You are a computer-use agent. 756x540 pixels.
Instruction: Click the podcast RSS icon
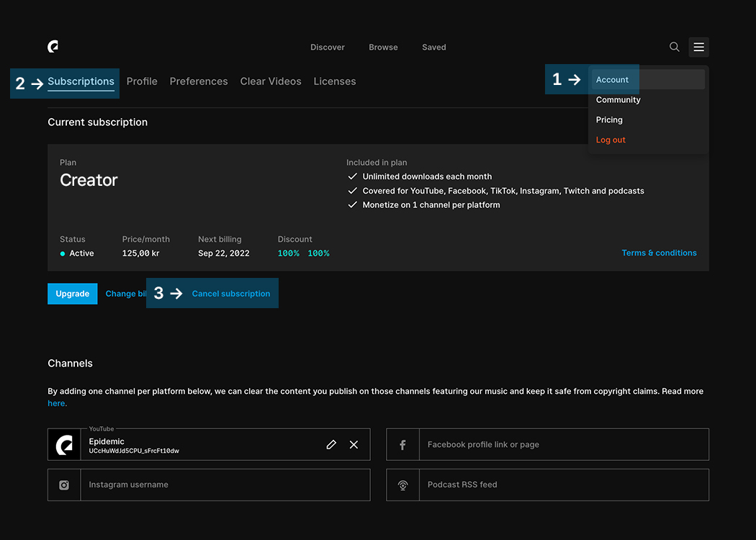[x=402, y=485]
